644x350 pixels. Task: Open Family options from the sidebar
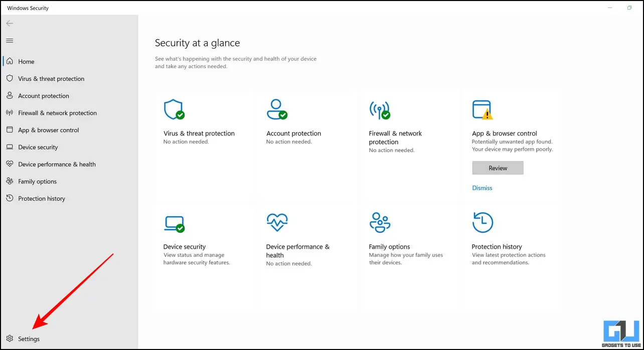click(x=38, y=182)
